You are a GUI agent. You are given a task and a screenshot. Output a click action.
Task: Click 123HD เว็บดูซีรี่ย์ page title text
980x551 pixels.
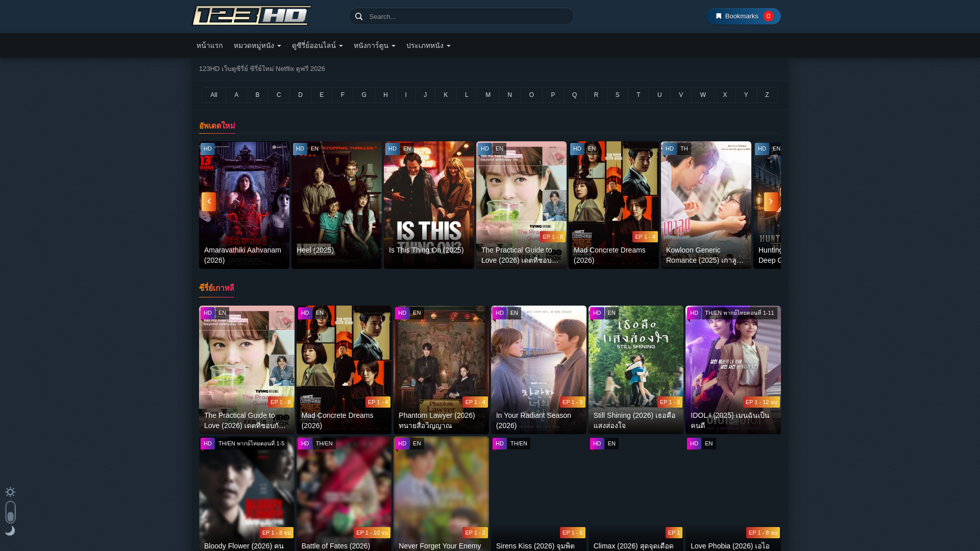pyautogui.click(x=262, y=69)
